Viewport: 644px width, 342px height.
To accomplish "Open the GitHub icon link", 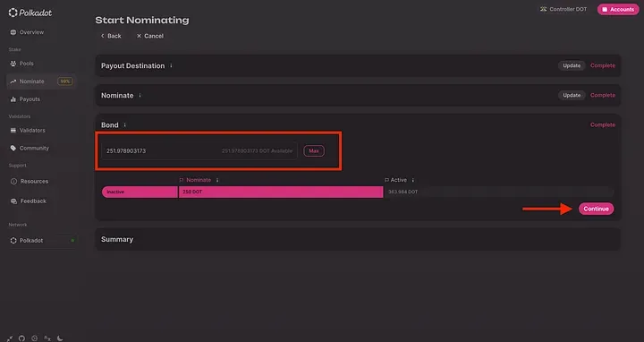I will (x=21, y=338).
